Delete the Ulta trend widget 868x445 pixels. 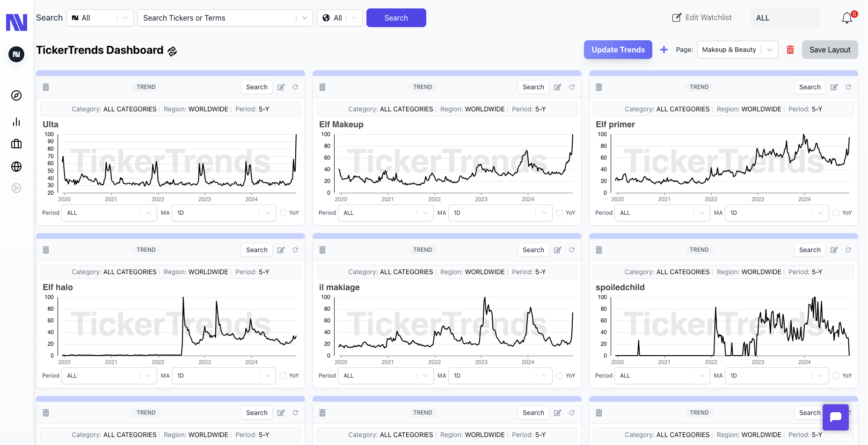(46, 87)
